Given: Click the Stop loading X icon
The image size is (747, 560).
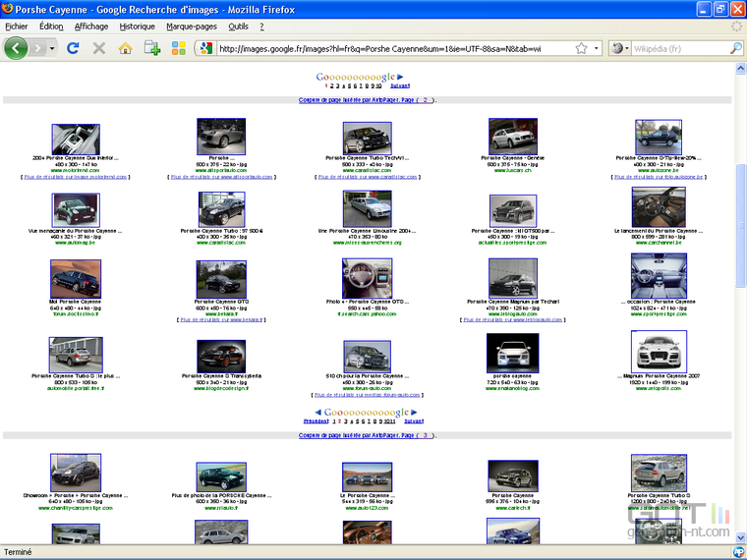Looking at the screenshot, I should coord(99,48).
